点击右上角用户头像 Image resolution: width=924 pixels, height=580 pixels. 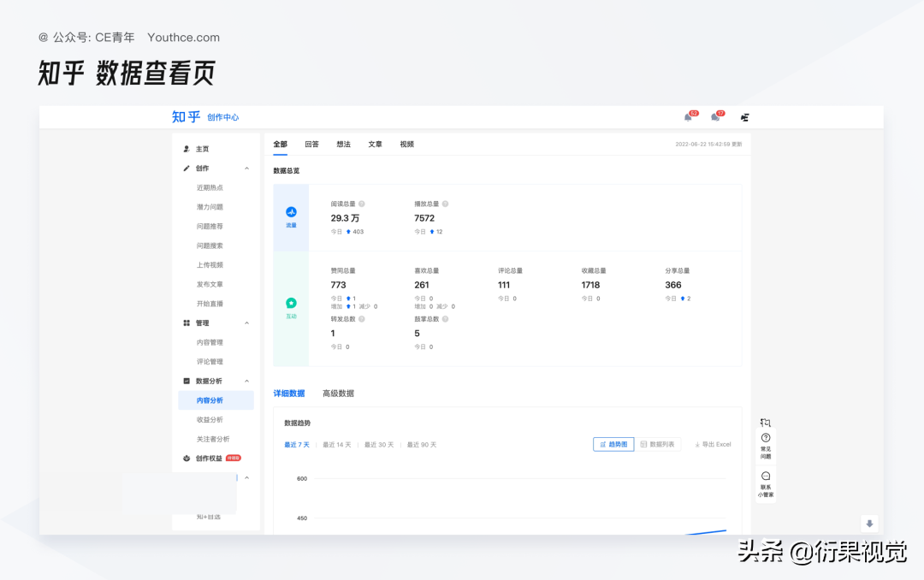(743, 117)
